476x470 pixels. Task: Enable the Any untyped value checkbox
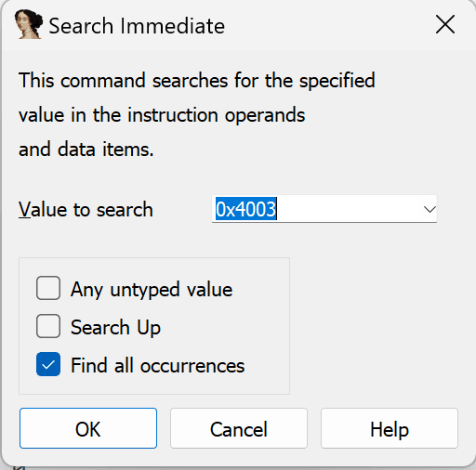click(48, 288)
